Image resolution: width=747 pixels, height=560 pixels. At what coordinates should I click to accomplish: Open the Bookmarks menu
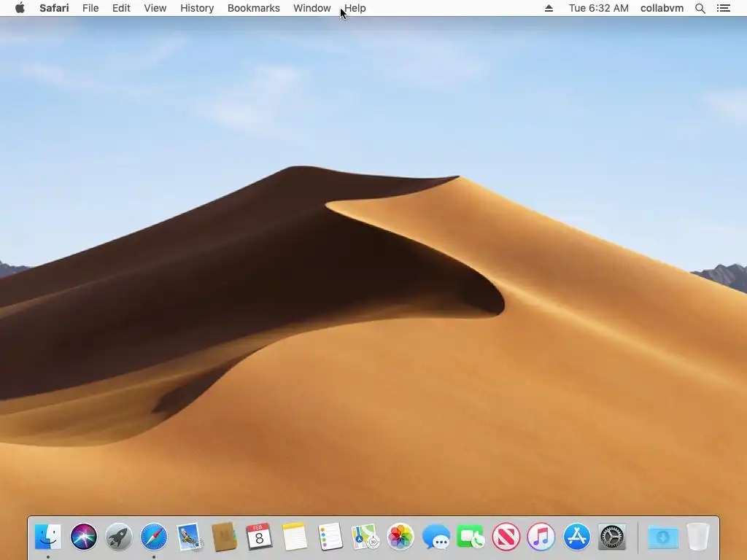coord(253,8)
